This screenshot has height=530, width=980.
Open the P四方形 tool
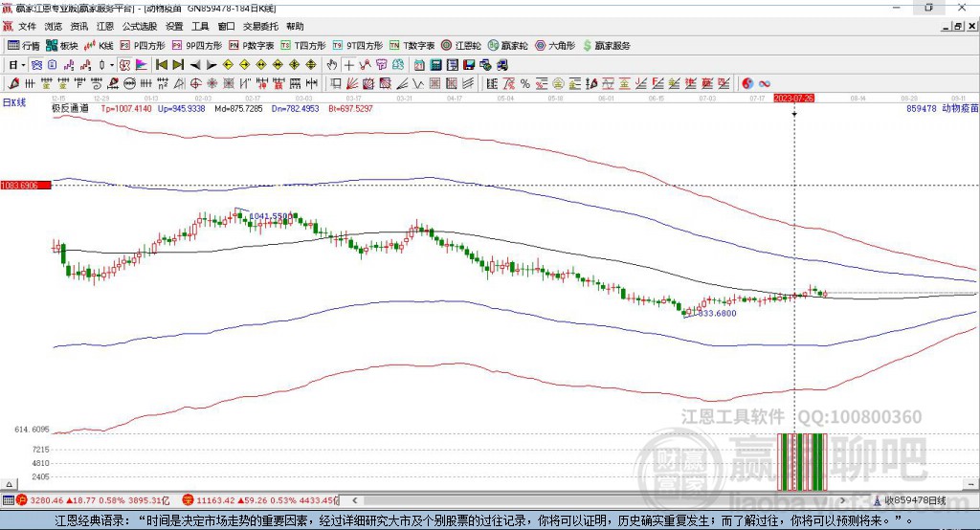pos(142,46)
